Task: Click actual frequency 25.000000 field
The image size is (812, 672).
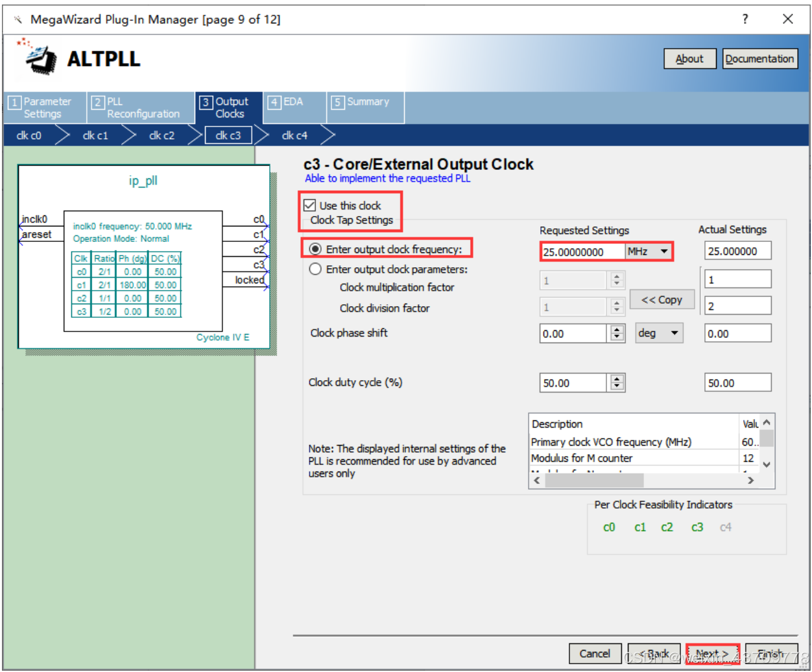Action: (737, 251)
